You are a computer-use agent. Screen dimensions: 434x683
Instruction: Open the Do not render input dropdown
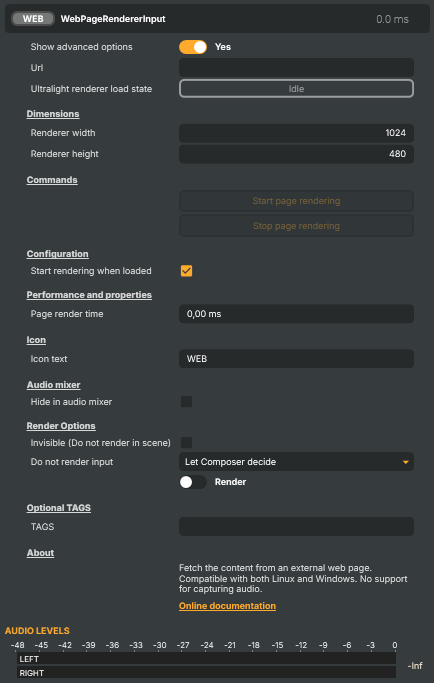pyautogui.click(x=296, y=462)
